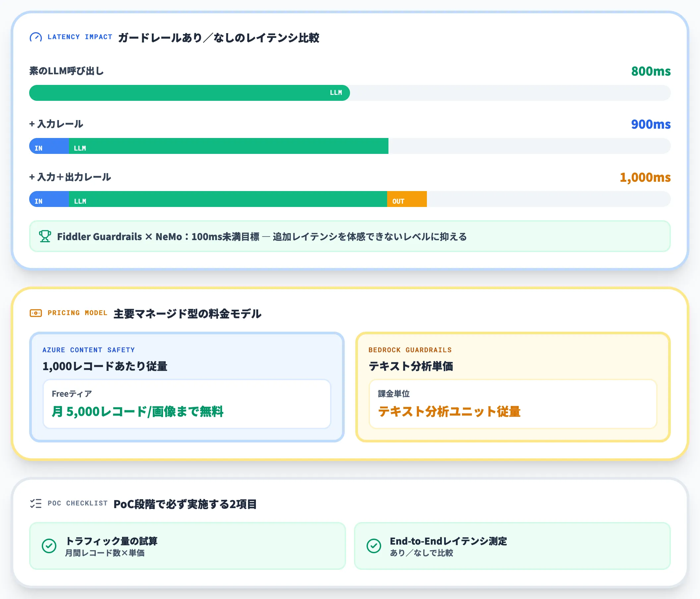Click the あり／なしで比較 subtitle
Viewport: 700px width, 599px height.
coord(421,553)
